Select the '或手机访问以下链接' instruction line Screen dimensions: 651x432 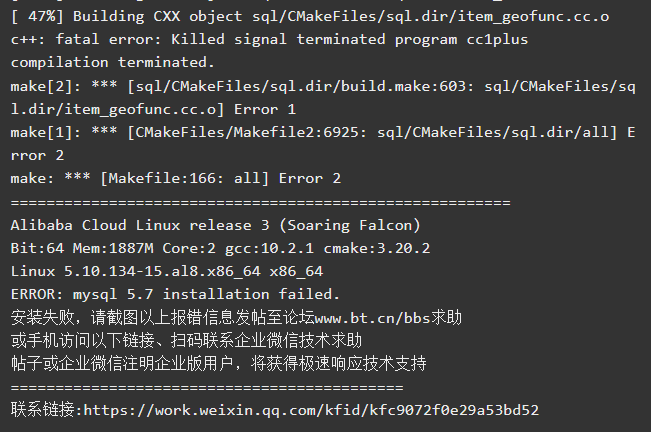coord(186,341)
